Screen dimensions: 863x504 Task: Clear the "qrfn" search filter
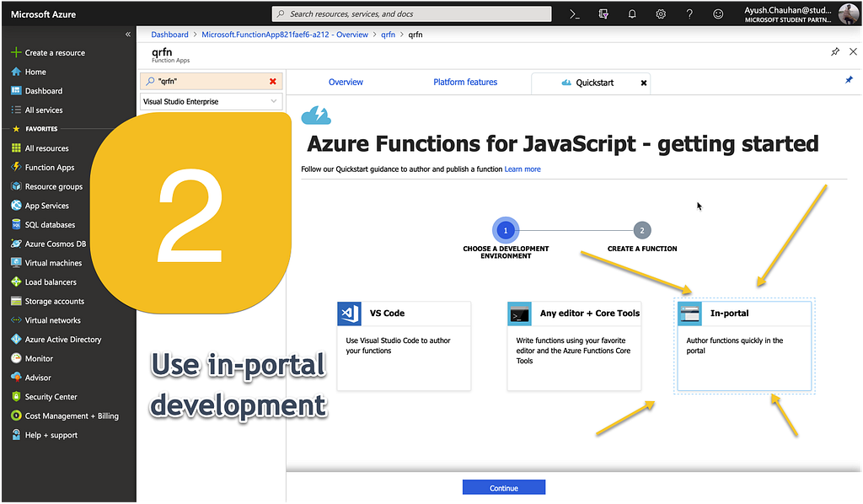pos(272,81)
